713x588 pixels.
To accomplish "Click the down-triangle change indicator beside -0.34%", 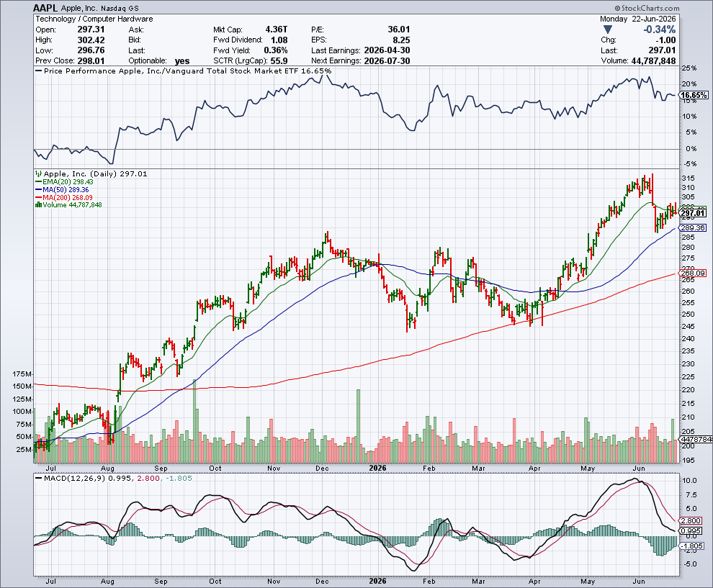I will point(608,30).
